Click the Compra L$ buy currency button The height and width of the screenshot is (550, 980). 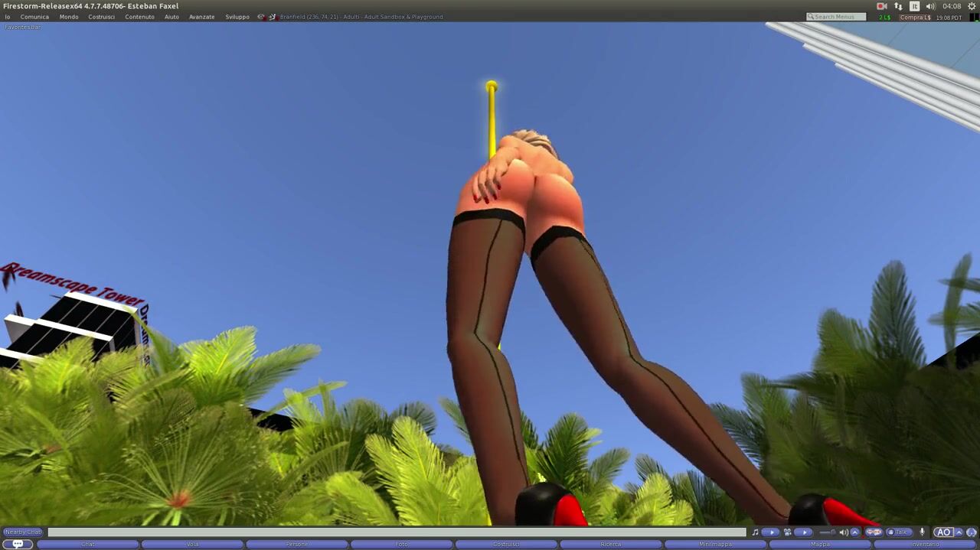click(915, 17)
